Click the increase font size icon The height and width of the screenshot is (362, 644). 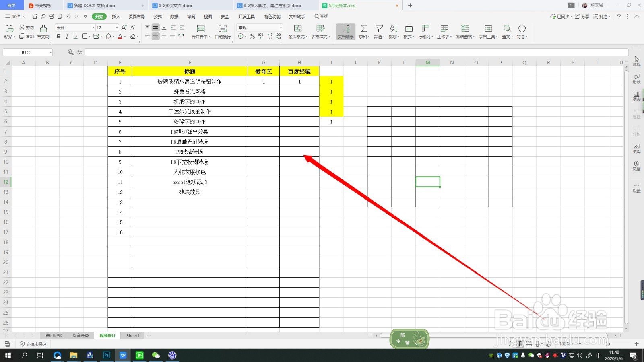pyautogui.click(x=124, y=28)
